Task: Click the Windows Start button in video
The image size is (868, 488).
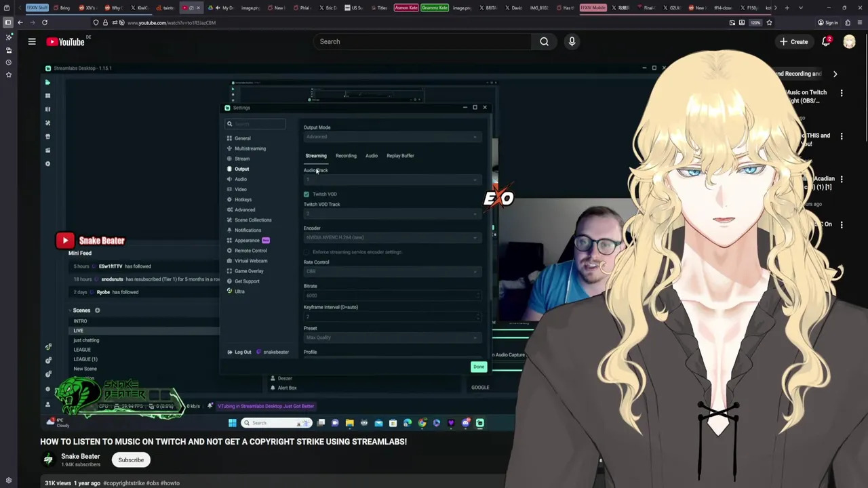Action: pyautogui.click(x=232, y=423)
